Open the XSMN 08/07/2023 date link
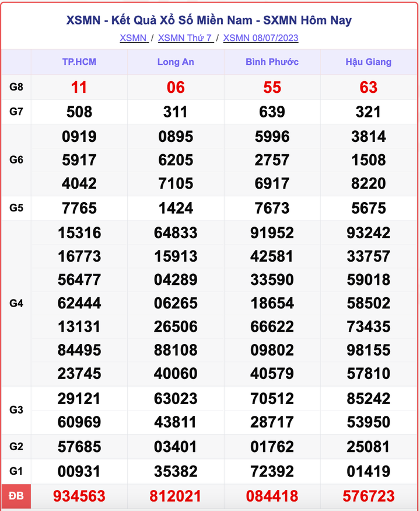 click(x=261, y=38)
